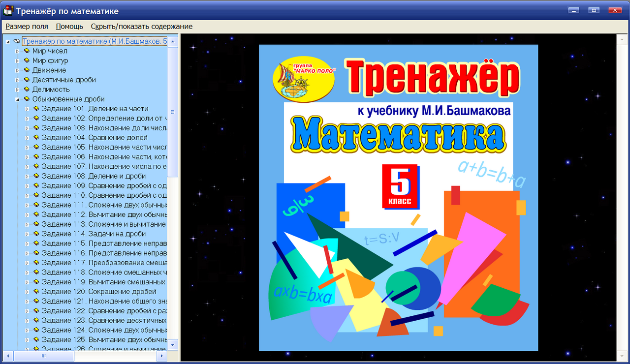Click the book icon of Задание 111
630x364 pixels.
point(36,205)
